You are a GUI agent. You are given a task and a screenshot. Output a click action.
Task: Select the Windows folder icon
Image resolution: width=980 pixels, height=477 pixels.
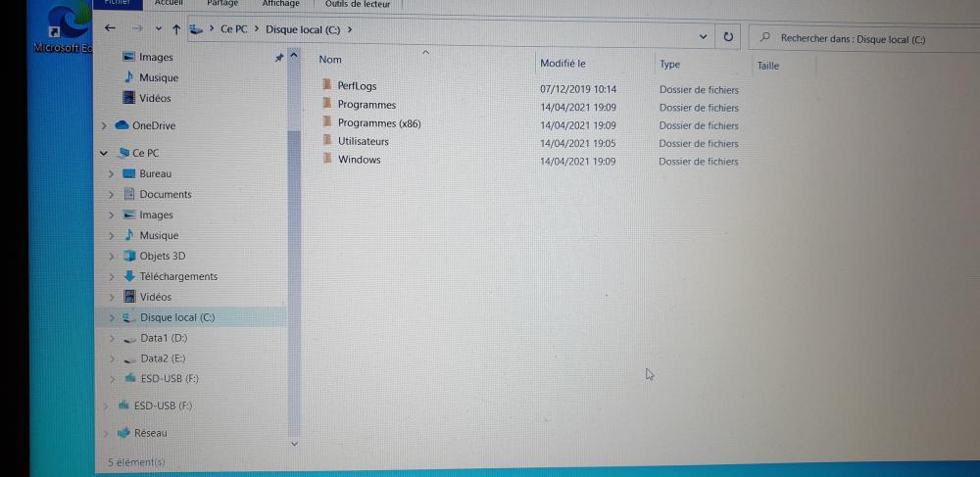[326, 158]
